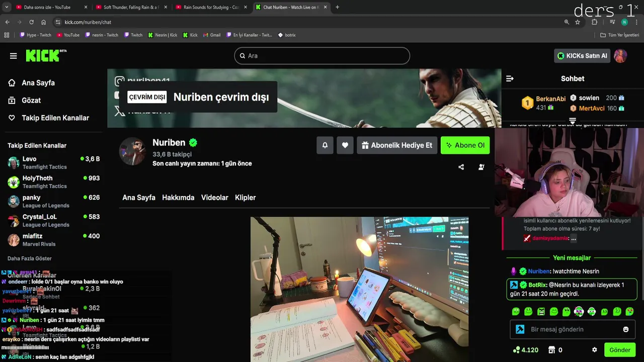Screen dimensions: 644x362
Task: Open the tab search dropdown arrow
Action: pyautogui.click(x=7, y=7)
